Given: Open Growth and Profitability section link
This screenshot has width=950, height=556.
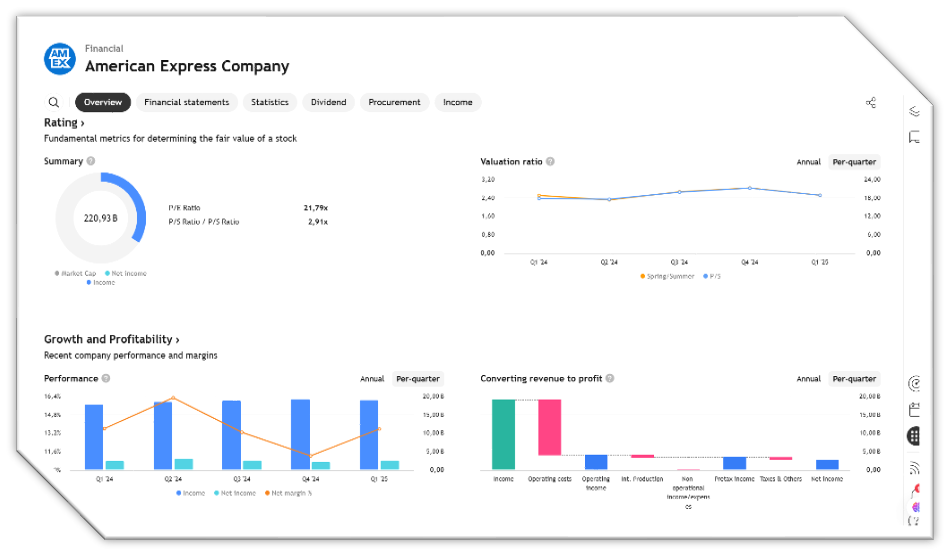Looking at the screenshot, I should (111, 339).
